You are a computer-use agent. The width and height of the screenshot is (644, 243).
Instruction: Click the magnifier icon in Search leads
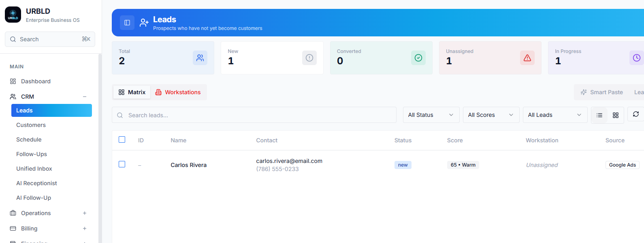120,115
